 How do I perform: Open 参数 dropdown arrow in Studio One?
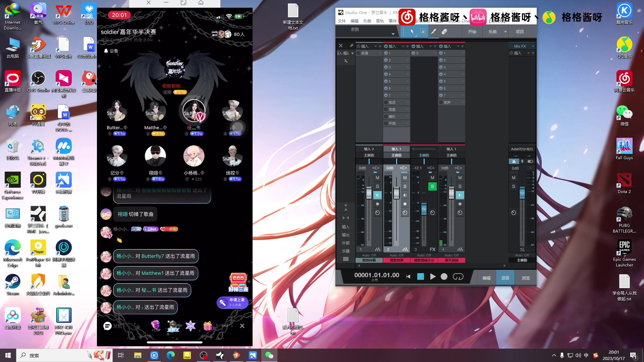[393, 34]
